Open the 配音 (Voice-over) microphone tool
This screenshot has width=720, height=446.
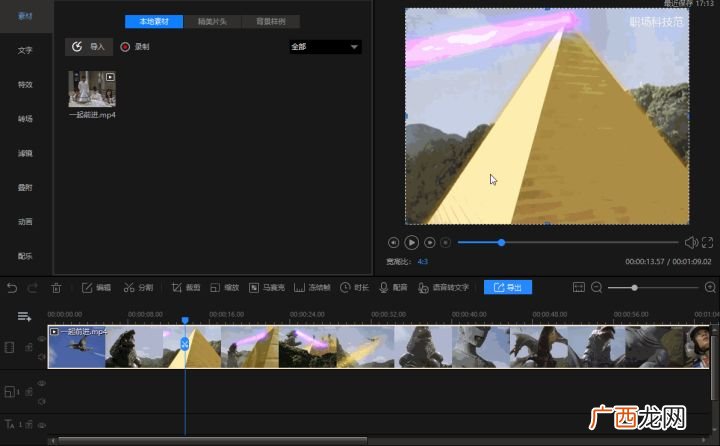394,288
